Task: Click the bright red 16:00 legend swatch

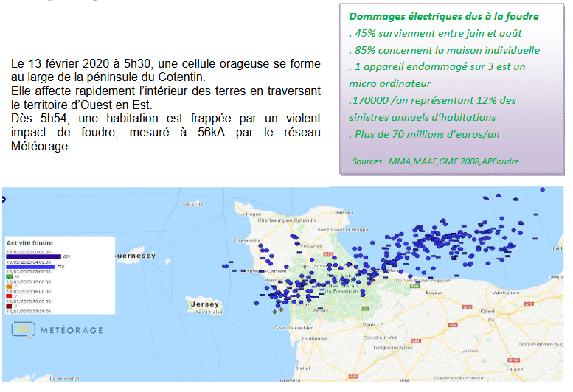Action: [10, 295]
